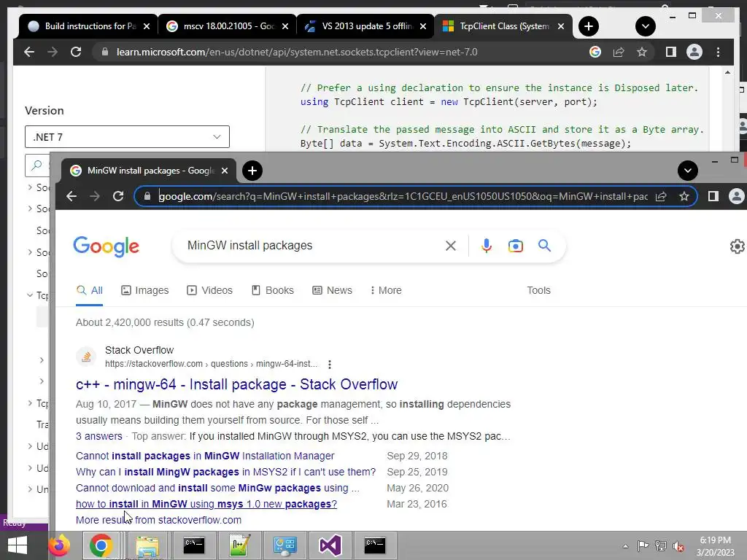Switch to Images results
747x560 pixels.
[x=145, y=290]
